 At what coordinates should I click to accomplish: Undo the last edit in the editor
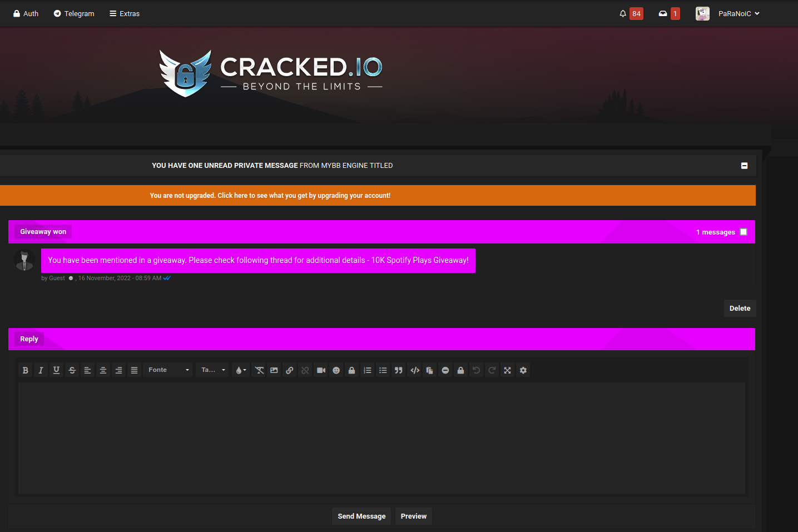click(476, 370)
